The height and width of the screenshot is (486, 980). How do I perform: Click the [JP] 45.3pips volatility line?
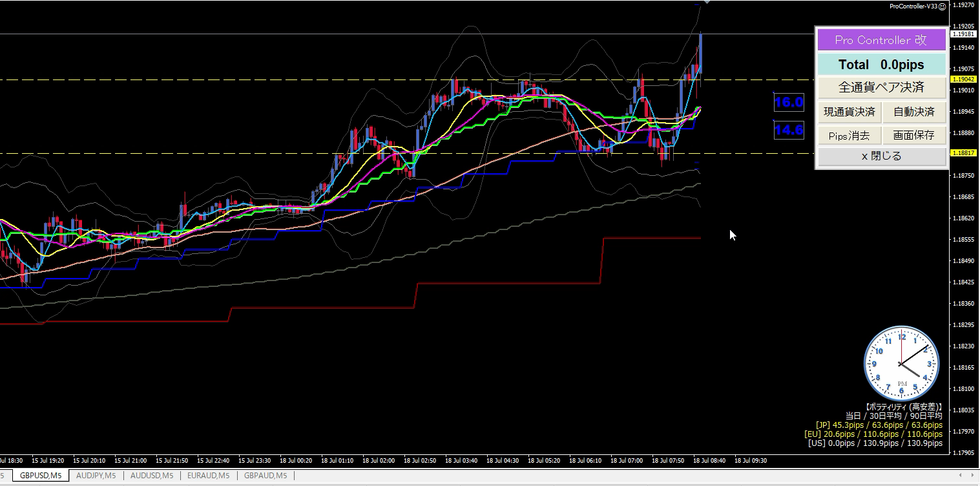[x=879, y=425]
